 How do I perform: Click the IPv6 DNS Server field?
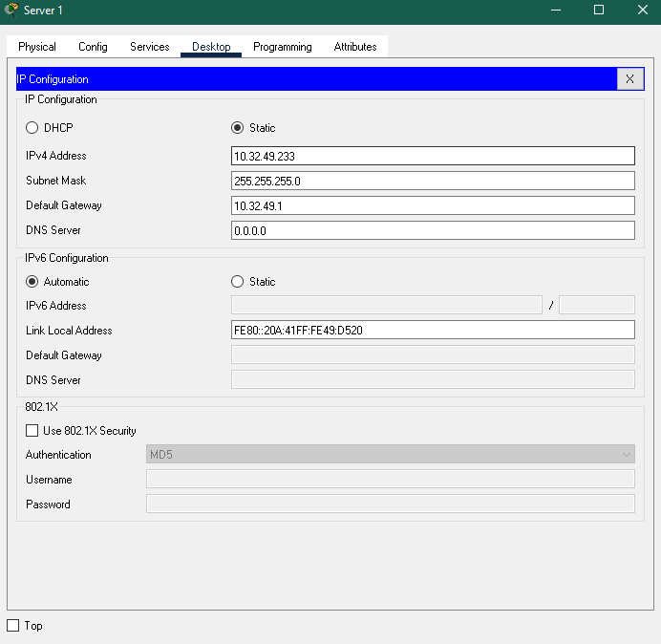433,379
